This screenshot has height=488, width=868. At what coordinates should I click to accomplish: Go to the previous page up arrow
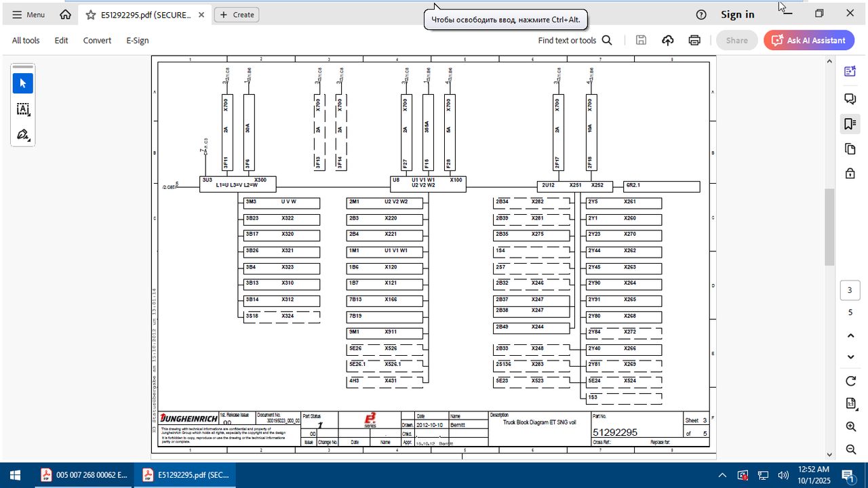pos(850,335)
